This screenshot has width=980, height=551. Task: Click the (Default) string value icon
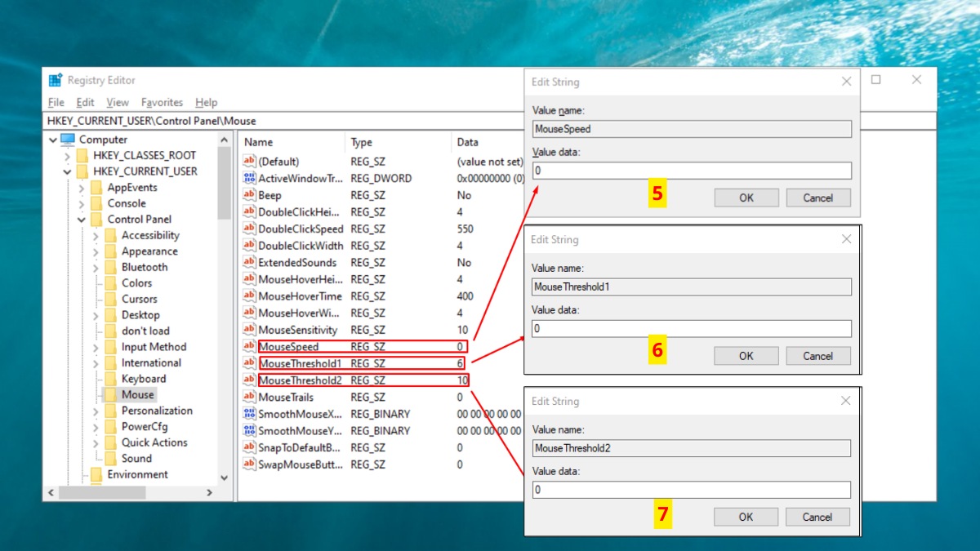(250, 162)
